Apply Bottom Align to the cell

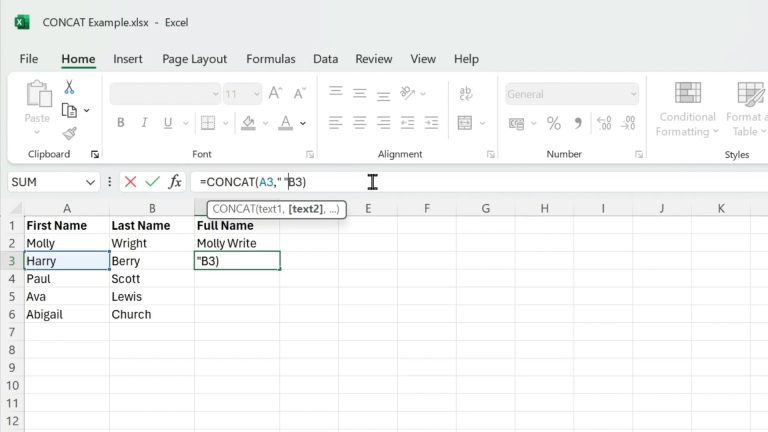click(384, 95)
